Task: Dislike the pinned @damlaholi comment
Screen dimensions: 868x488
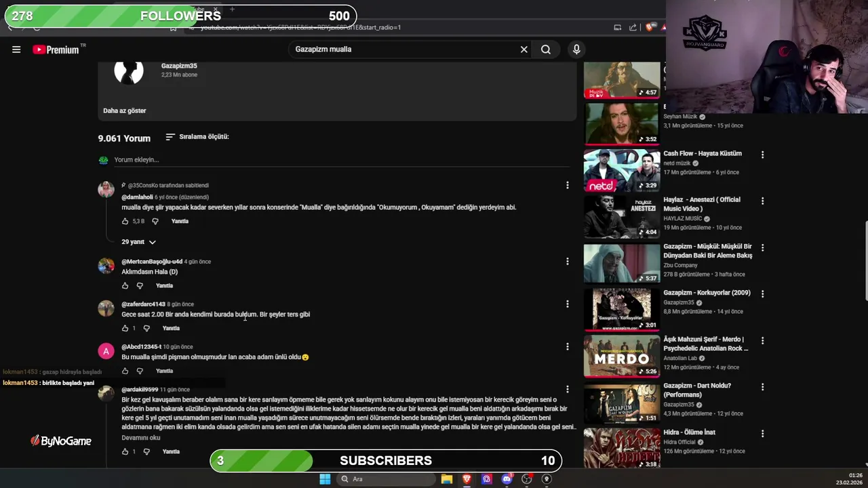Action: pos(155,222)
